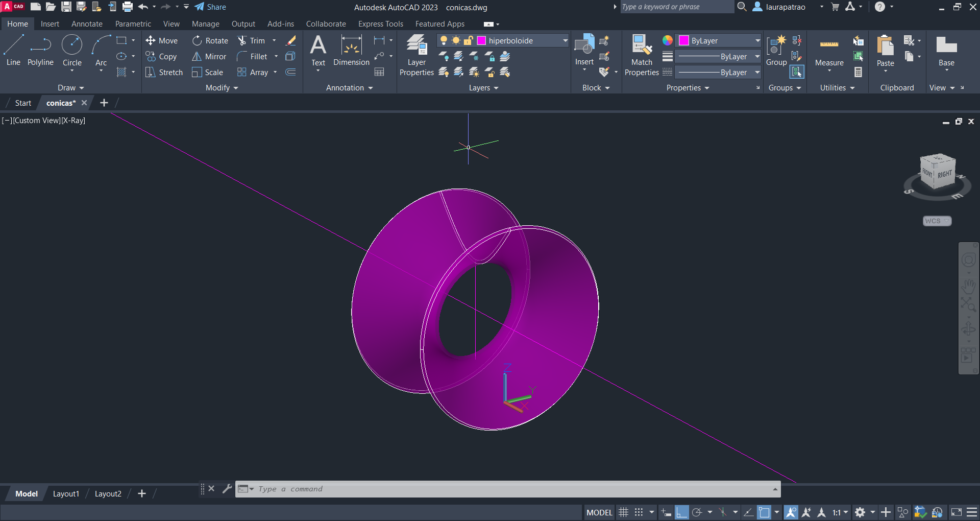Click Match Properties tool
This screenshot has height=521, width=980.
pos(642,55)
